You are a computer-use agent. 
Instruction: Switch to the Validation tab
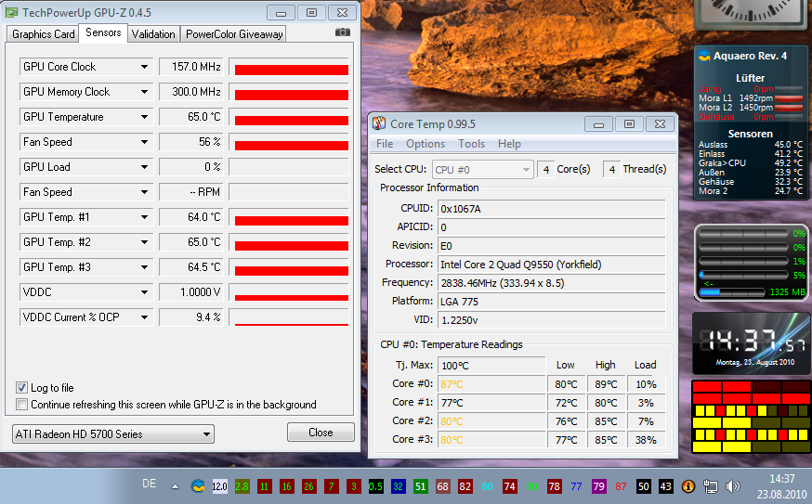(x=153, y=34)
